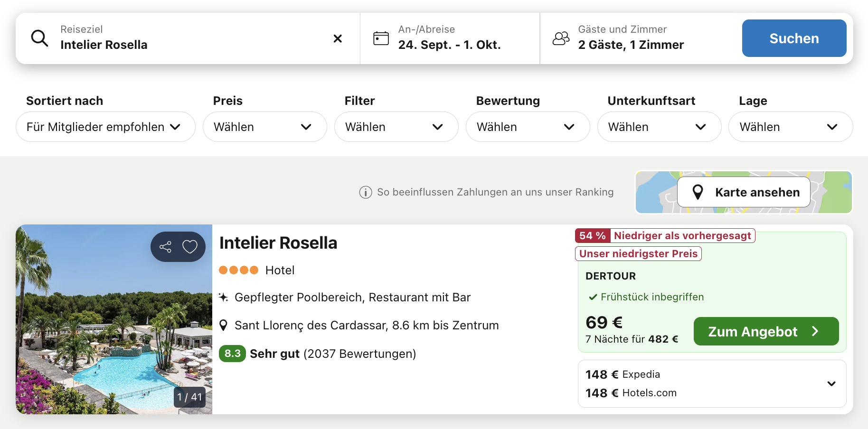
Task: Open the Sortiert nach dropdown
Action: click(x=105, y=127)
